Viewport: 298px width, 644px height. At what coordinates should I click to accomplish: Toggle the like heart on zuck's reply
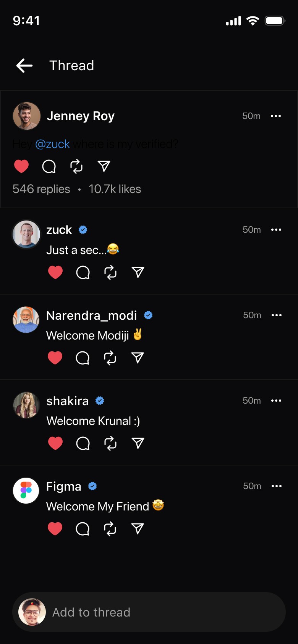click(55, 272)
